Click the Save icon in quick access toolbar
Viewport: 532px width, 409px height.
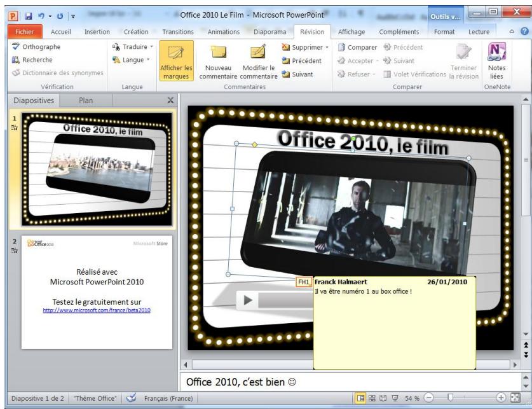point(28,16)
